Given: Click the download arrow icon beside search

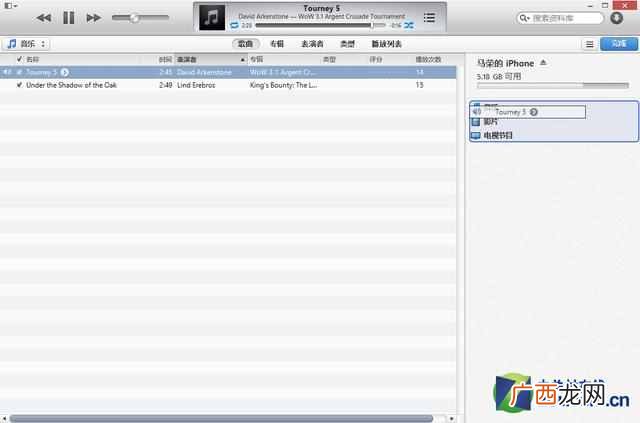Looking at the screenshot, I should (x=616, y=18).
